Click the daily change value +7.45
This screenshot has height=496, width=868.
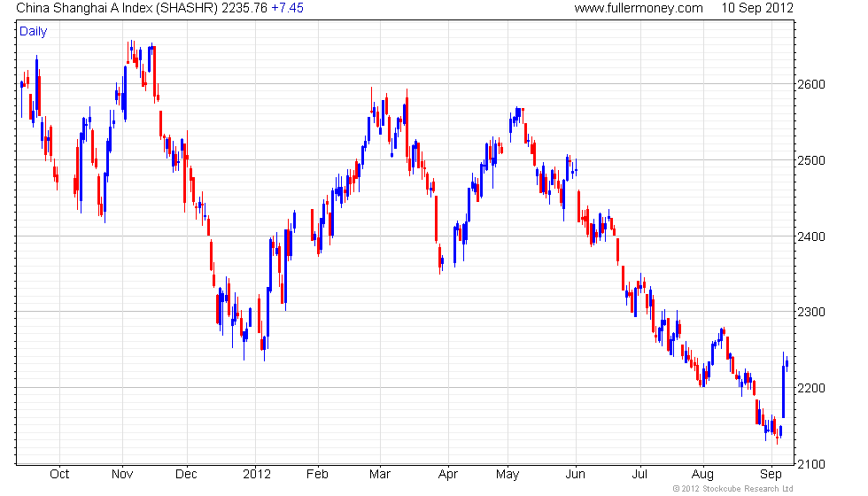pyautogui.click(x=287, y=8)
